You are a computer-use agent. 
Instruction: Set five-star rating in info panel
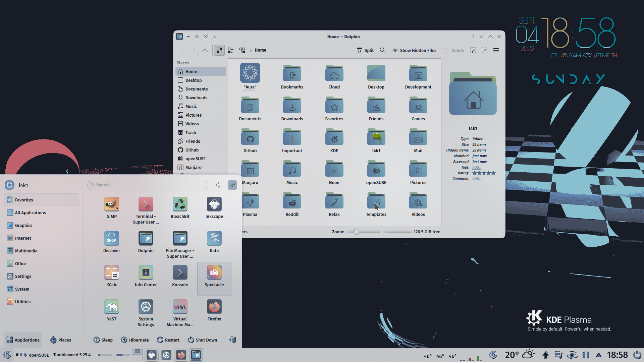(x=493, y=173)
